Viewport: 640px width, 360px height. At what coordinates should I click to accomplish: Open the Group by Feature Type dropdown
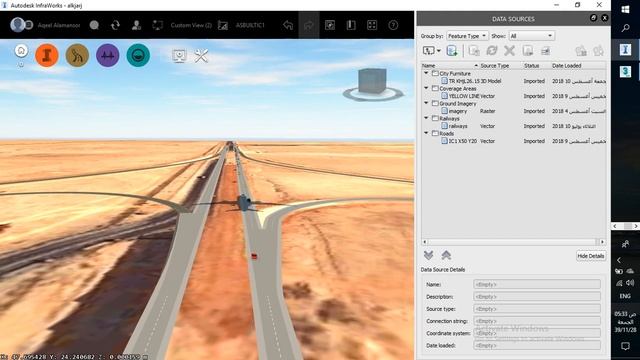click(x=467, y=36)
